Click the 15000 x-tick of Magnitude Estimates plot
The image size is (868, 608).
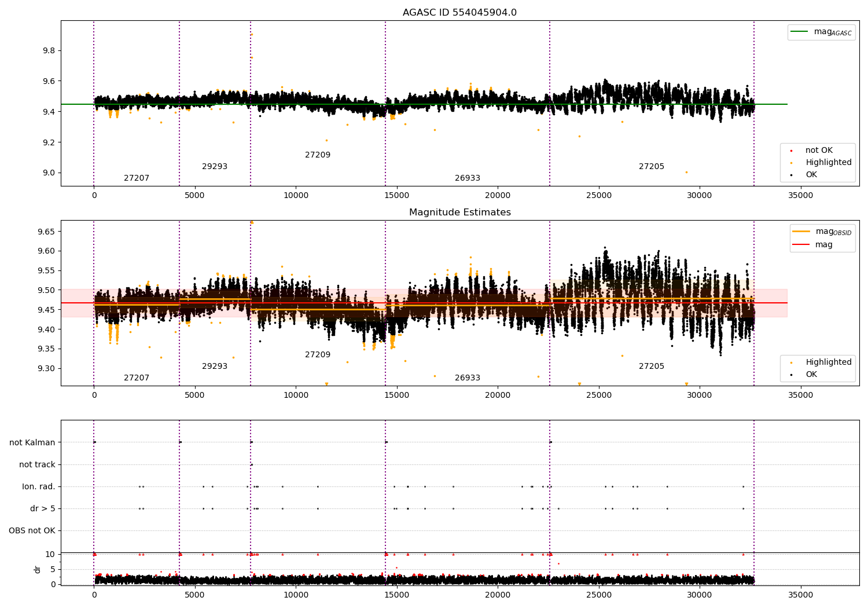coord(397,395)
